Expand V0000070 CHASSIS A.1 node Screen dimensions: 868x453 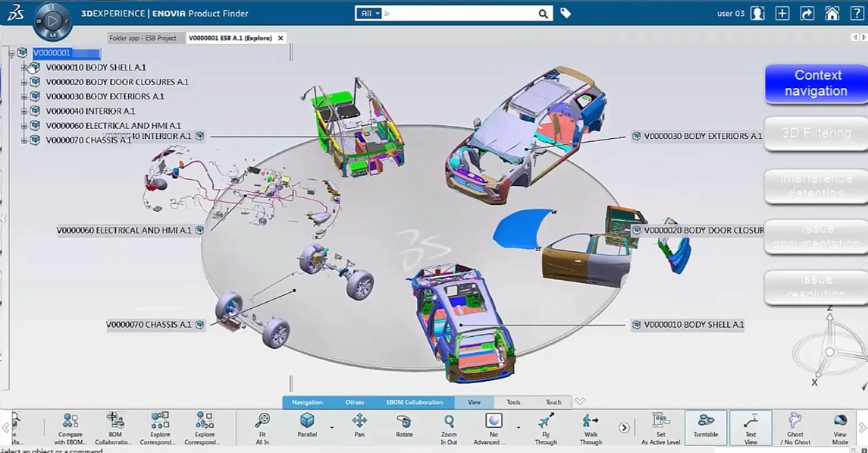tap(24, 140)
